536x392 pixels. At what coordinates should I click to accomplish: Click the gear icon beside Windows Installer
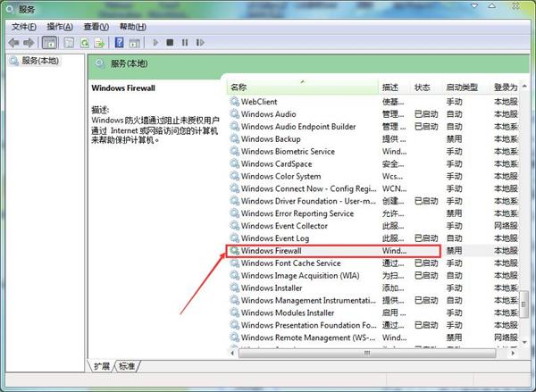click(x=234, y=288)
